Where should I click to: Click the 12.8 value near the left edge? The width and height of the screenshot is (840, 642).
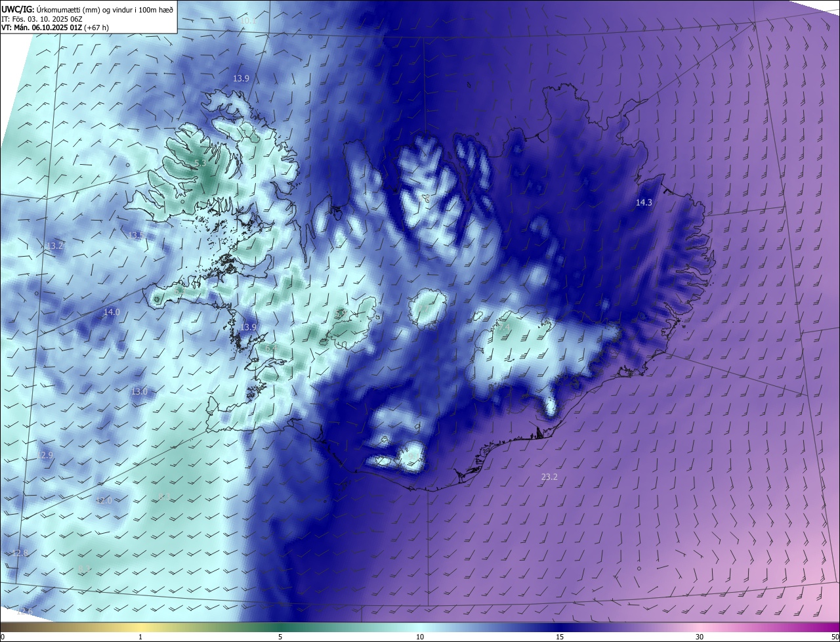(x=20, y=553)
